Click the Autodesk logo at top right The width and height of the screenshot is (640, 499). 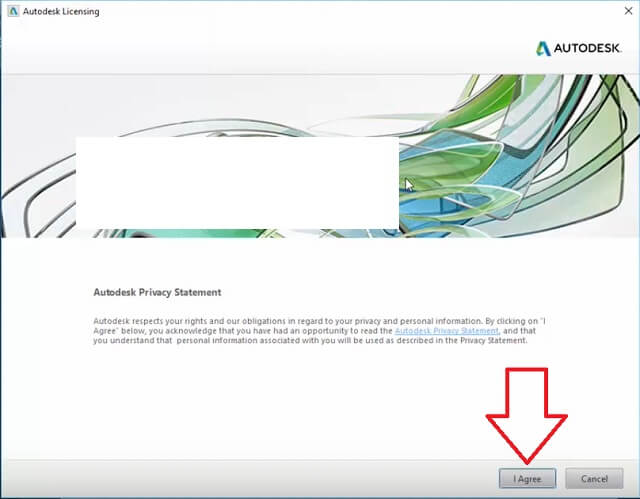click(x=578, y=48)
